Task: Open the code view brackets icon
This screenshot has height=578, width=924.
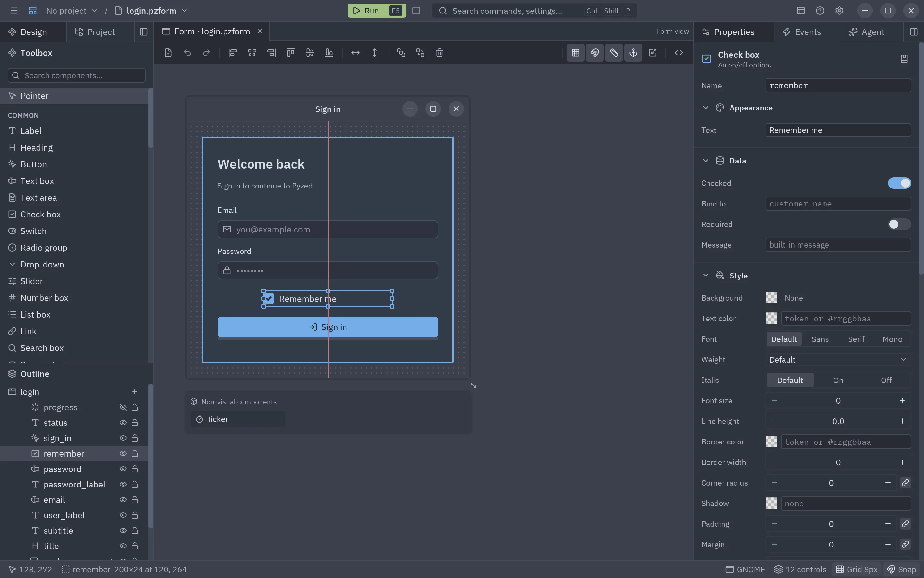Action: [x=679, y=53]
